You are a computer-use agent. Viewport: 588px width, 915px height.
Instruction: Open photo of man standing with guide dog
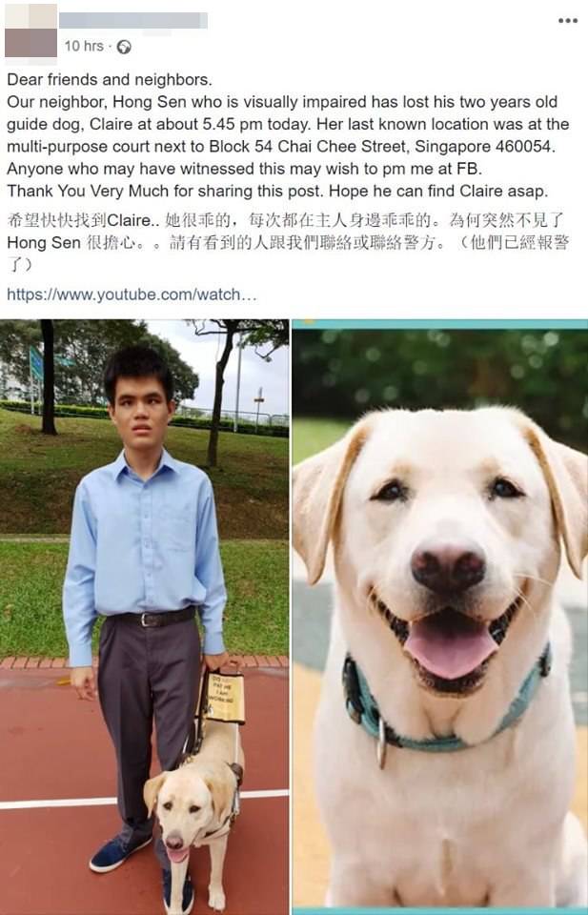[x=144, y=617]
